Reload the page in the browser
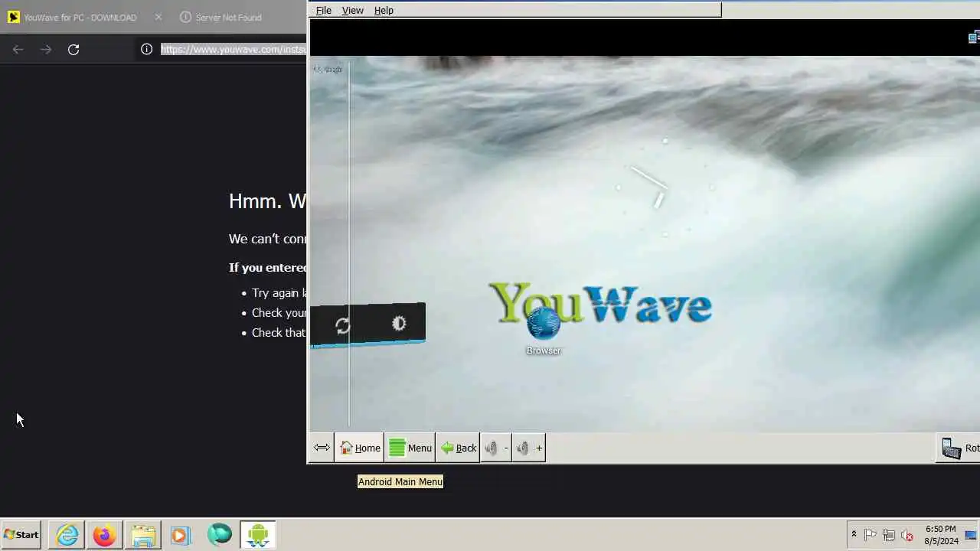Viewport: 980px width, 551px height. [73, 49]
